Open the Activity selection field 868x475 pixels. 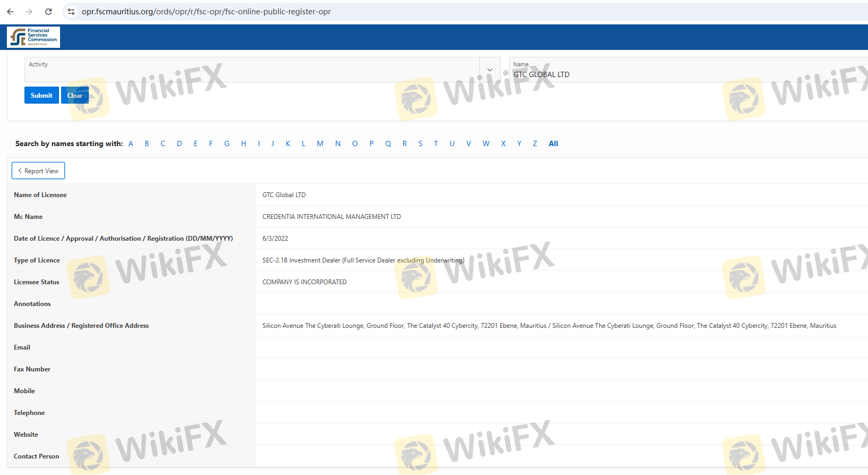252,70
